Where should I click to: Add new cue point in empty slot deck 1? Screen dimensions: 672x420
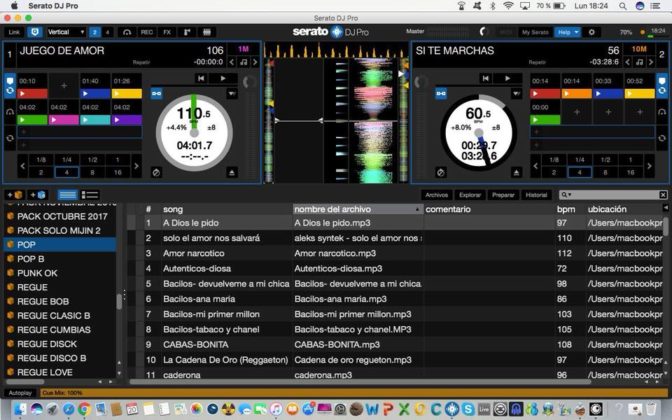click(64, 86)
